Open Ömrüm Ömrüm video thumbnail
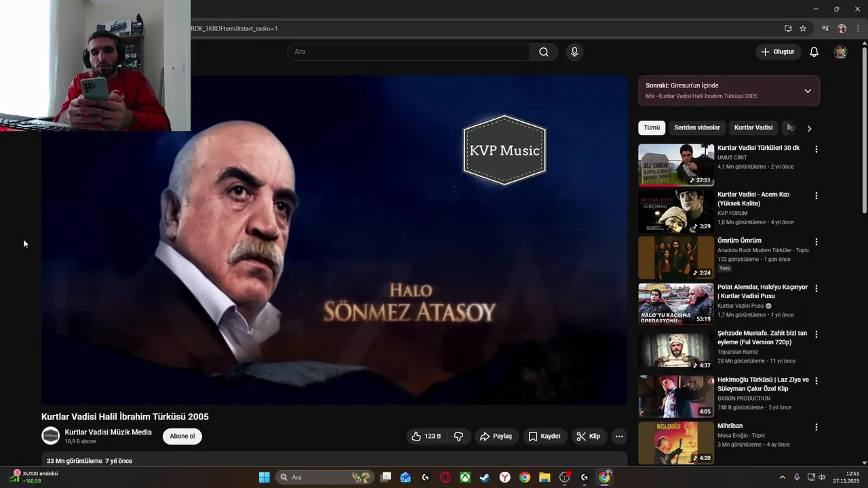The width and height of the screenshot is (868, 488). (x=676, y=258)
